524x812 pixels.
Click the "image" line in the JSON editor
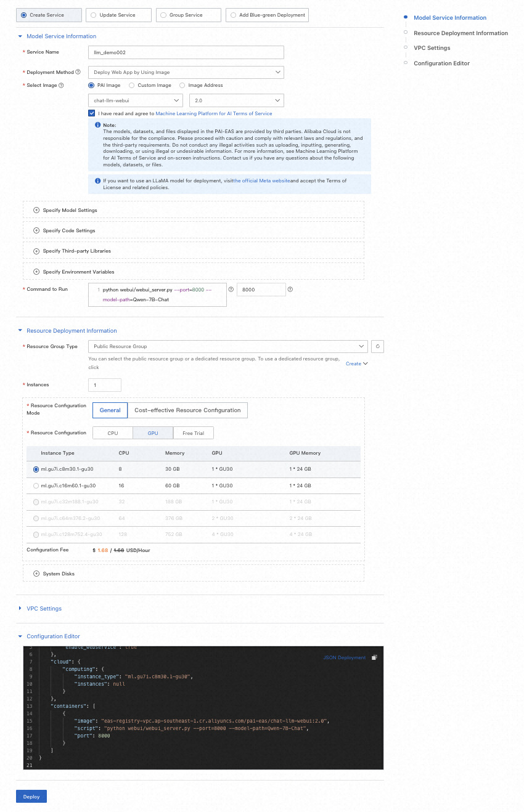pos(202,720)
